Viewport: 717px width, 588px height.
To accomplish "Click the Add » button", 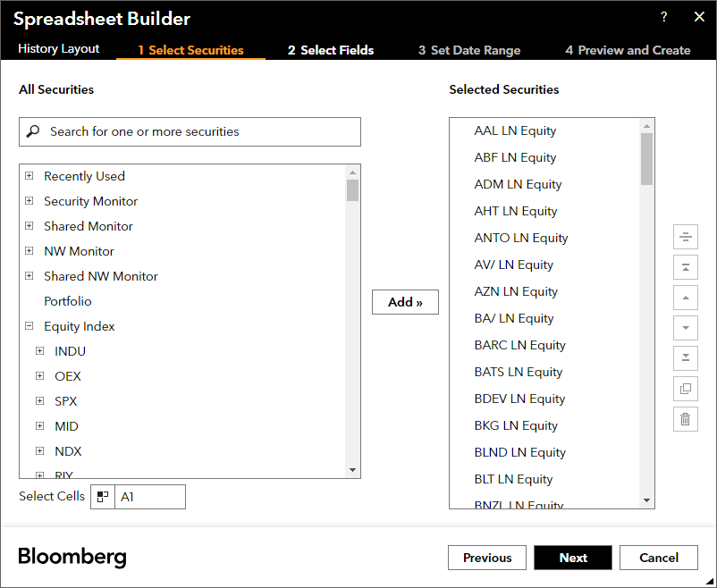I will pos(405,302).
